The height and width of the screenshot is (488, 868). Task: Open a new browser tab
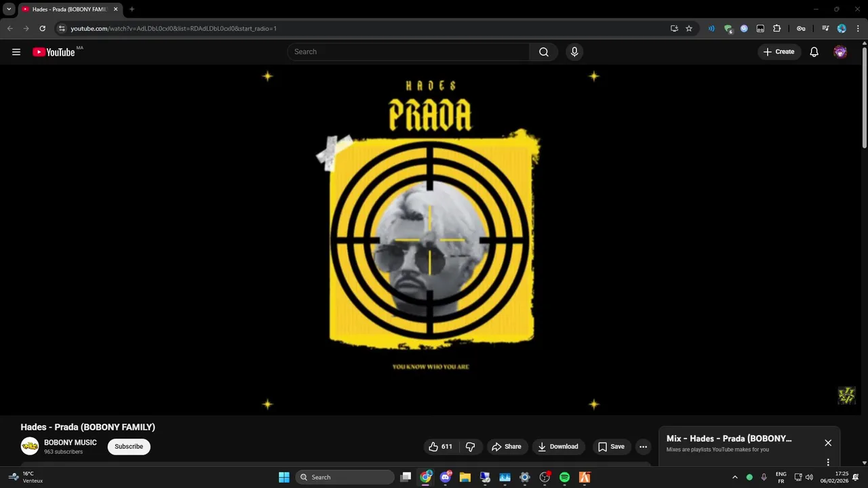[x=132, y=9]
